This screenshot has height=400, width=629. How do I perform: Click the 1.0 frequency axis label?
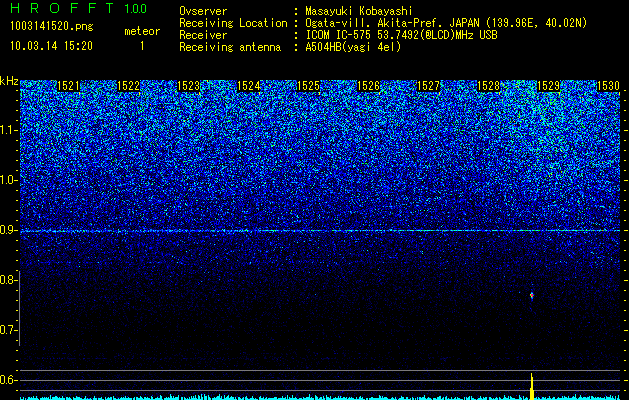[8, 181]
